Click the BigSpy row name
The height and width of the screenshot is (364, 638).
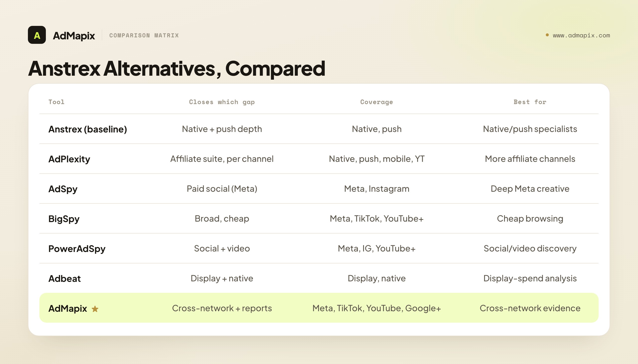tap(64, 219)
